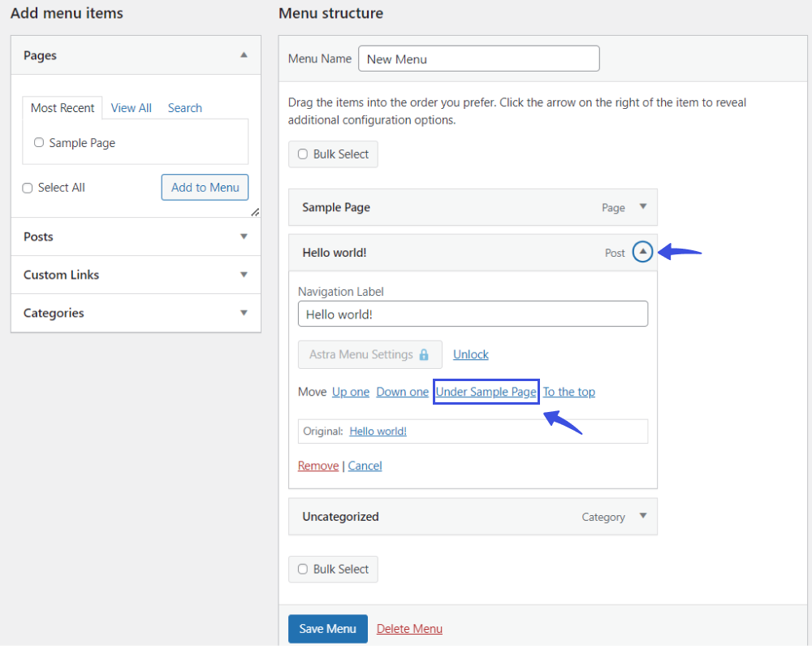Expand the Posts panel
Screen dimensions: 812x646
pyautogui.click(x=244, y=236)
